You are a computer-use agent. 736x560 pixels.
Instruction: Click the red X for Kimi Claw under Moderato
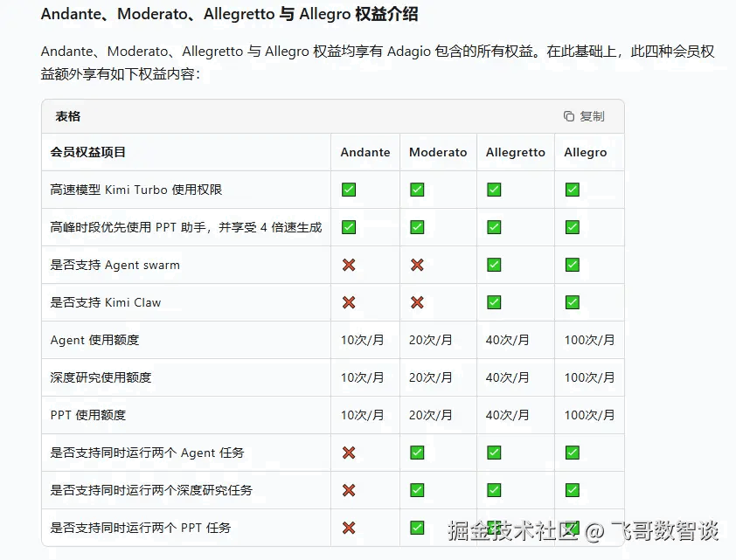(417, 302)
